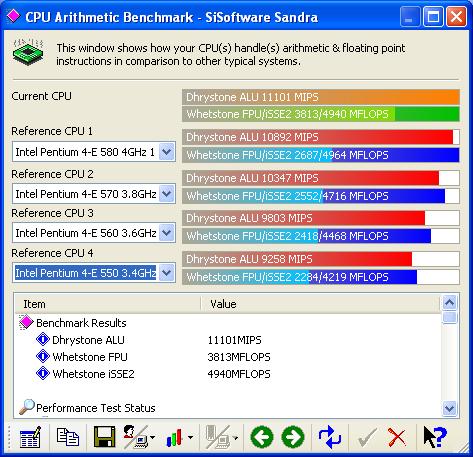
Task: Click the results list scroll up arrow
Action: (450, 303)
